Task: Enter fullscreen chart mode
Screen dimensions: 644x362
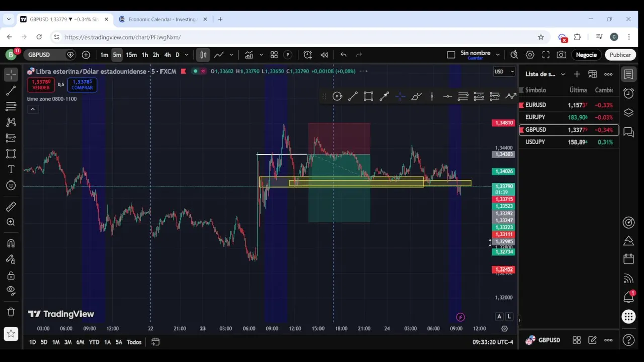Action: tap(546, 55)
